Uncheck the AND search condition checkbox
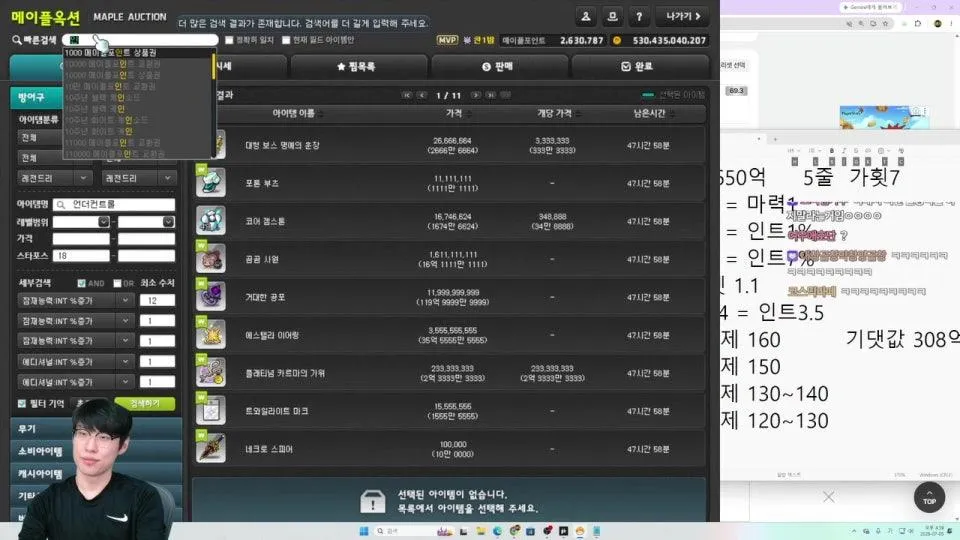 [x=81, y=283]
